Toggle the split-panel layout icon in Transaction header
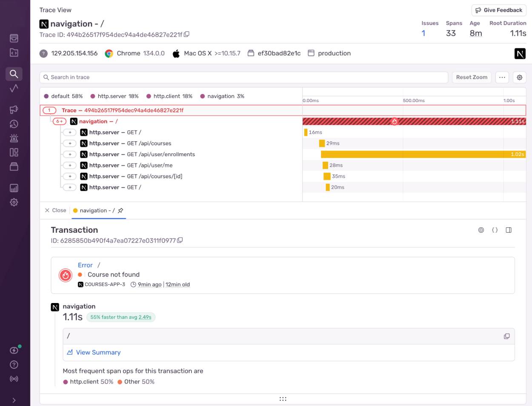Viewport: 532px width, 406px height. [x=508, y=230]
